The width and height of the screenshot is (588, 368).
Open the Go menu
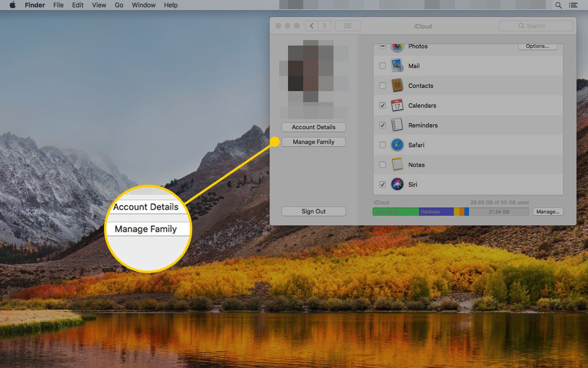119,5
